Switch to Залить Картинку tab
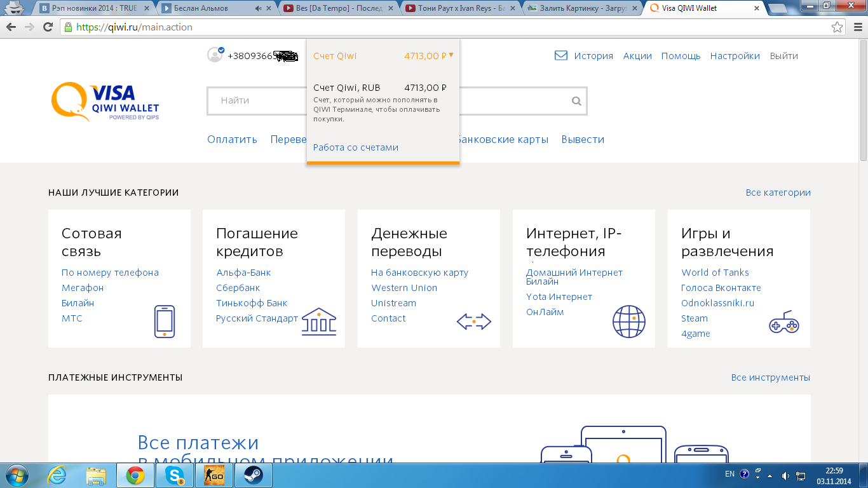868x488 pixels. 582,8
